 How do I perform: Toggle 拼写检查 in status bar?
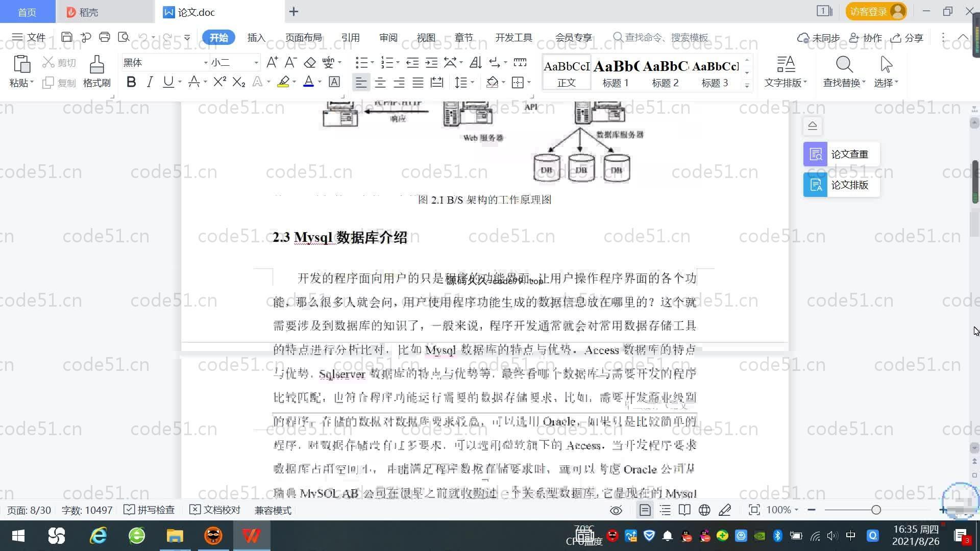click(149, 510)
